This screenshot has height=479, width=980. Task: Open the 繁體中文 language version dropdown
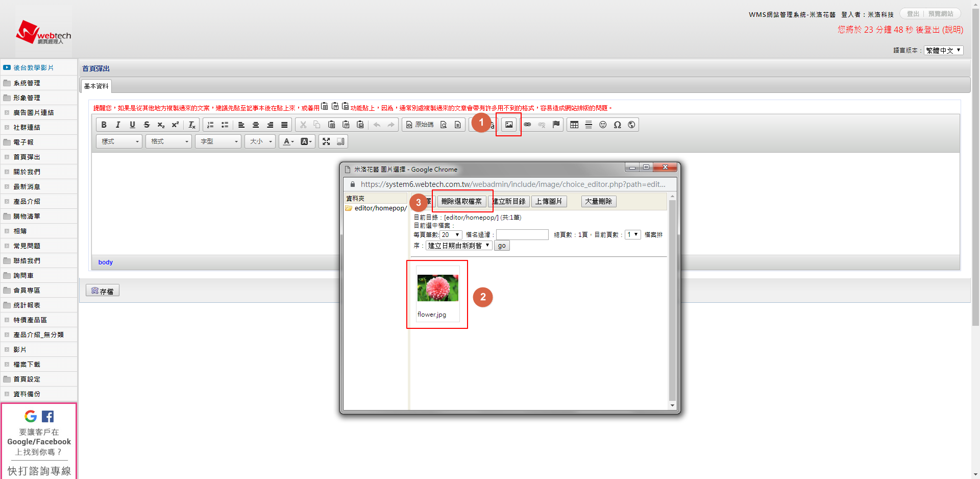coord(943,51)
